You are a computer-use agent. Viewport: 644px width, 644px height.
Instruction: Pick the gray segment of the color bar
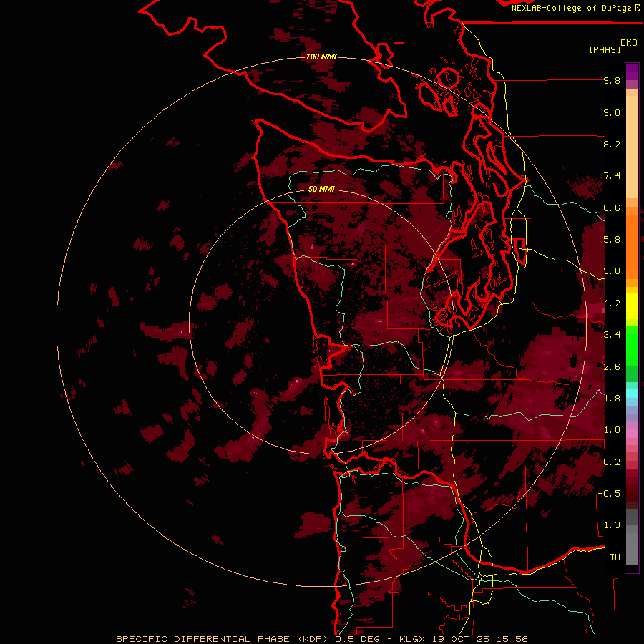coord(632,536)
